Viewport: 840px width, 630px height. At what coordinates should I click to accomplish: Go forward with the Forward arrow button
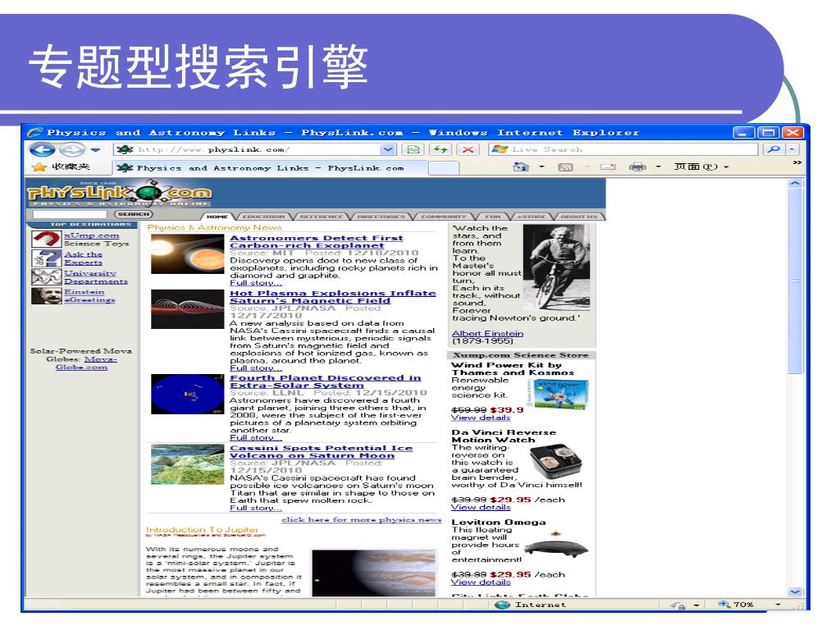(x=72, y=149)
